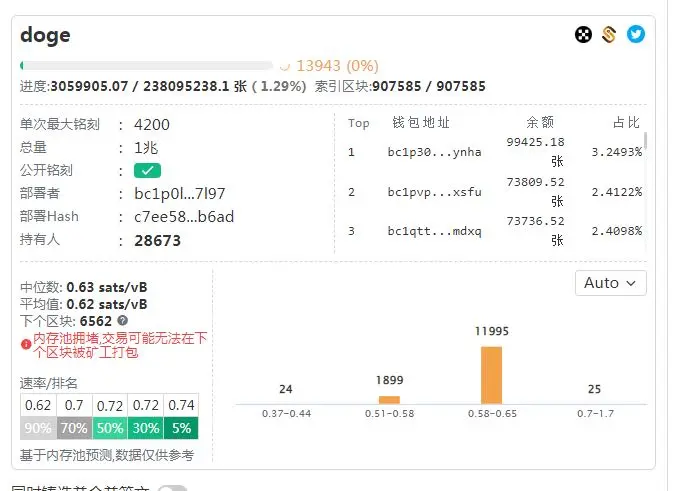
Task: Click the 13943 (0%) pending count
Action: (x=337, y=66)
